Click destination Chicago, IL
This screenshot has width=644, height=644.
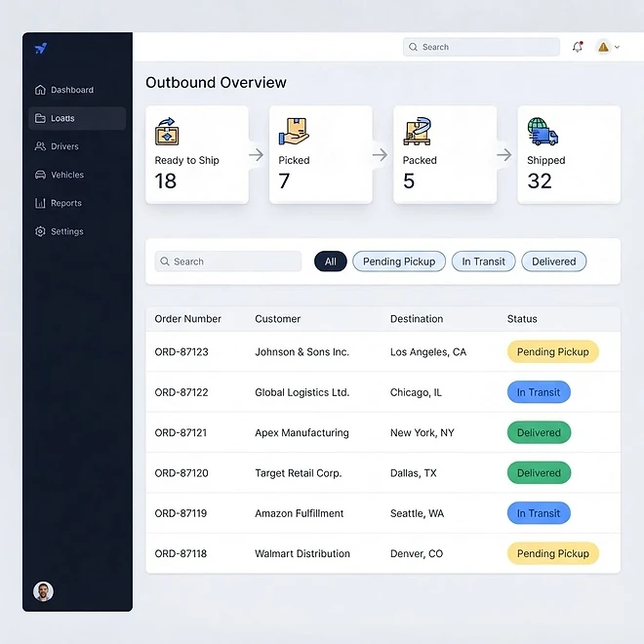(x=416, y=392)
